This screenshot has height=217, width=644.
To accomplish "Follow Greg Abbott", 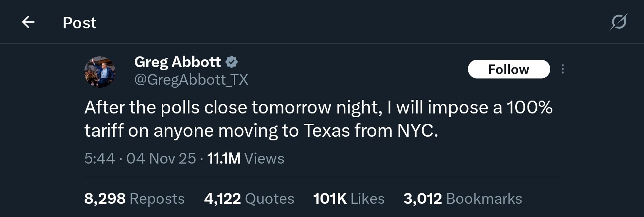I will point(508,69).
